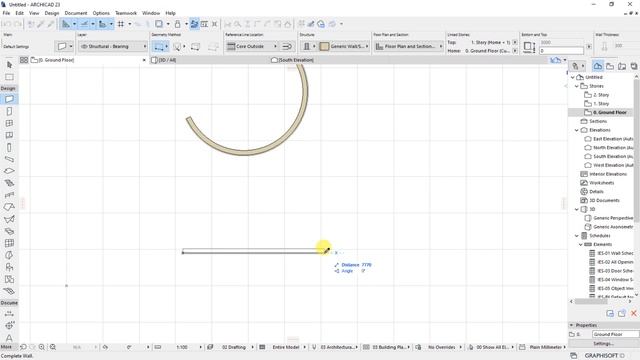Select the Object tool
This screenshot has height=360, width=640.
(9, 267)
